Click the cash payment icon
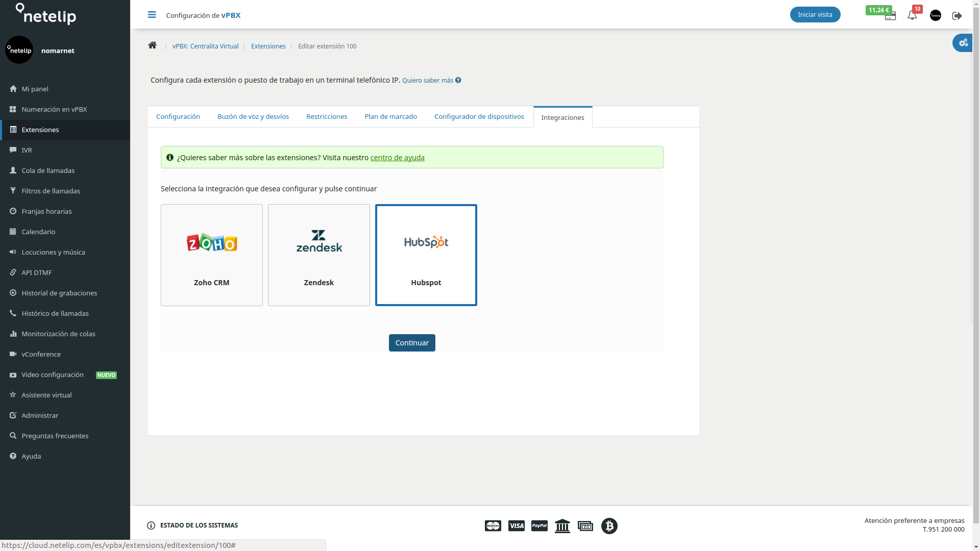Viewport: 980px width, 551px height. [585, 526]
